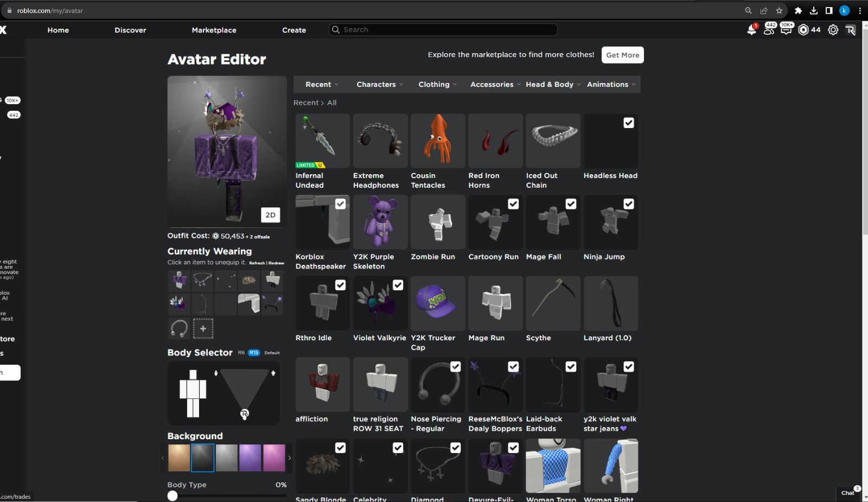Expand the Animations dropdown
The width and height of the screenshot is (868, 502).
point(611,84)
